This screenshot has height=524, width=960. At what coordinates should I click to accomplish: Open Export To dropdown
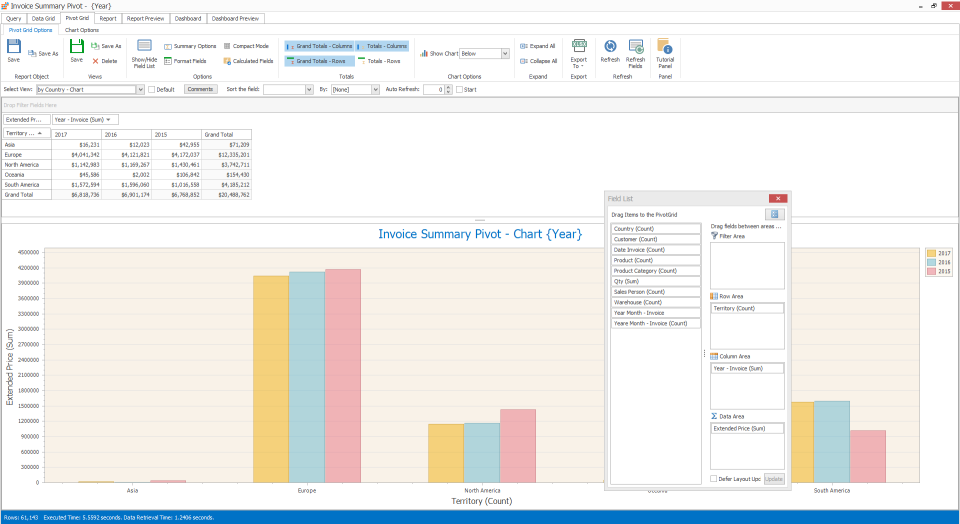coord(579,53)
